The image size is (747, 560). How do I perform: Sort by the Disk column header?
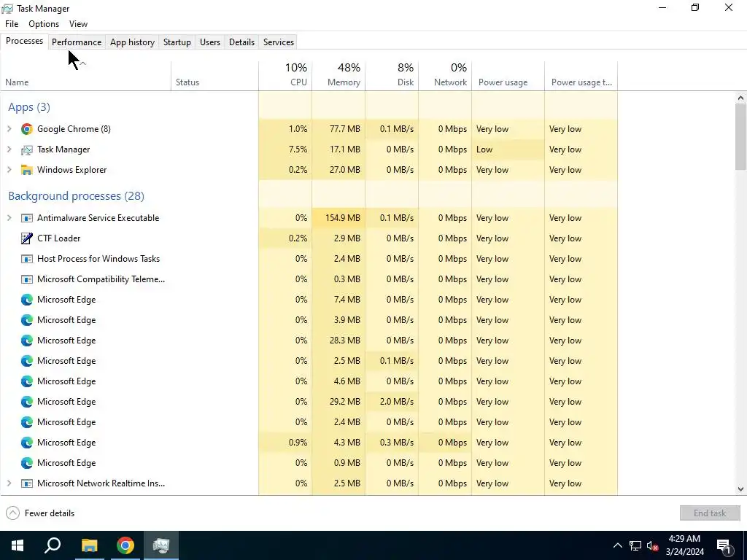(x=392, y=76)
